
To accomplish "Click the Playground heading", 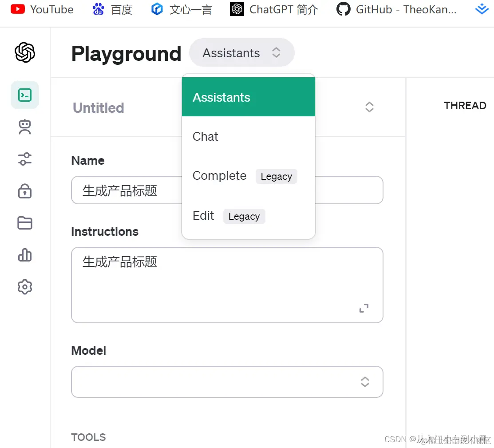I will [x=126, y=54].
